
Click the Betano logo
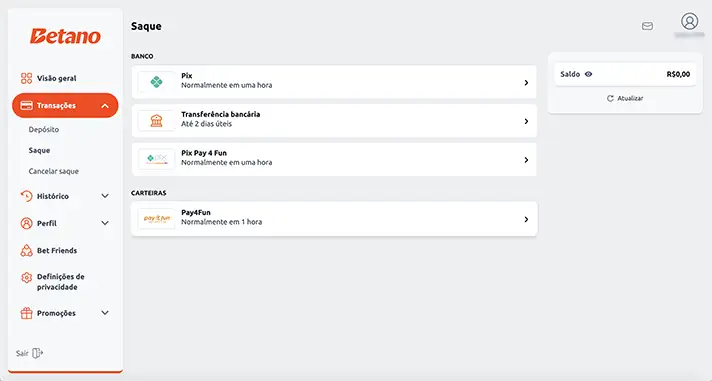click(65, 36)
